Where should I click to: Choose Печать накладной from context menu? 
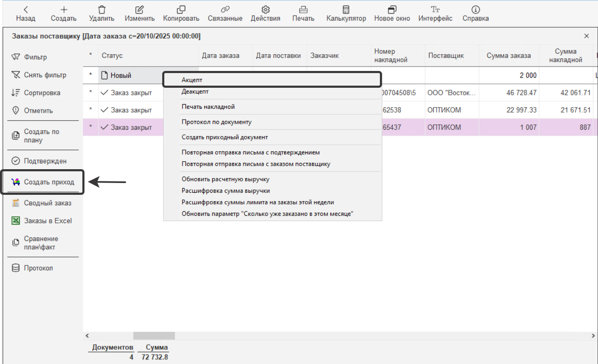pos(208,107)
